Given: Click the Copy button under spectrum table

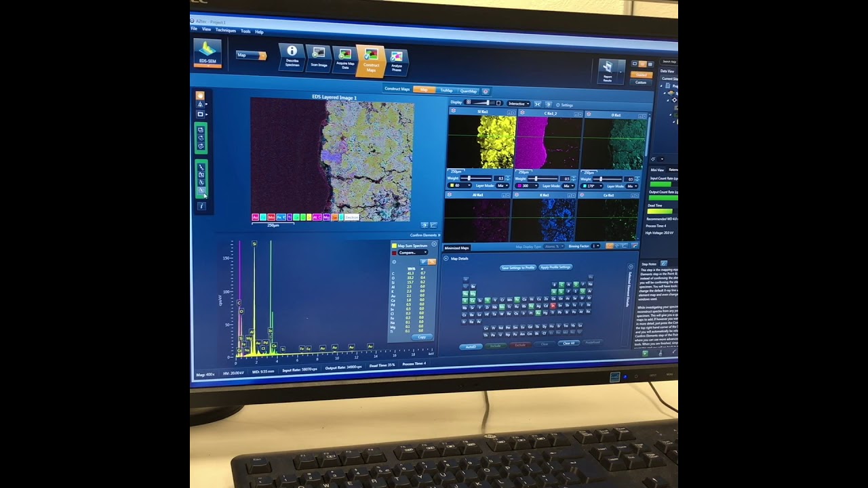Looking at the screenshot, I should click(x=422, y=337).
